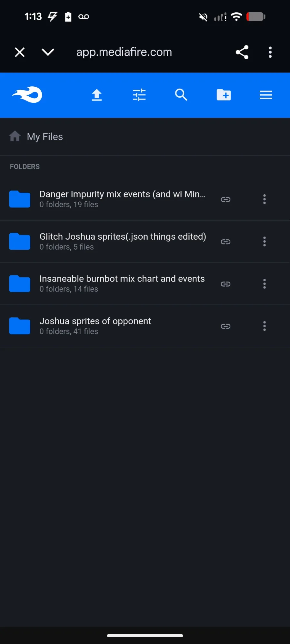Open the filter sliders options icon
The image size is (290, 644).
(139, 95)
